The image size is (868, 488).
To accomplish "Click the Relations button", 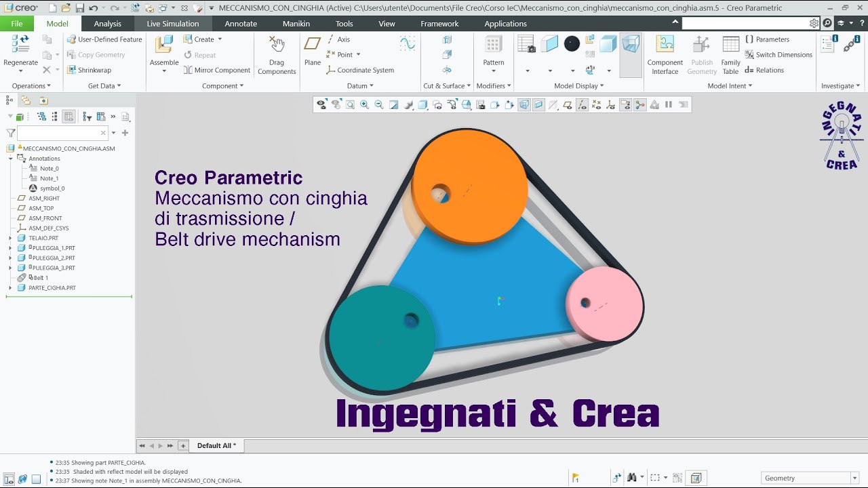I will coord(764,70).
